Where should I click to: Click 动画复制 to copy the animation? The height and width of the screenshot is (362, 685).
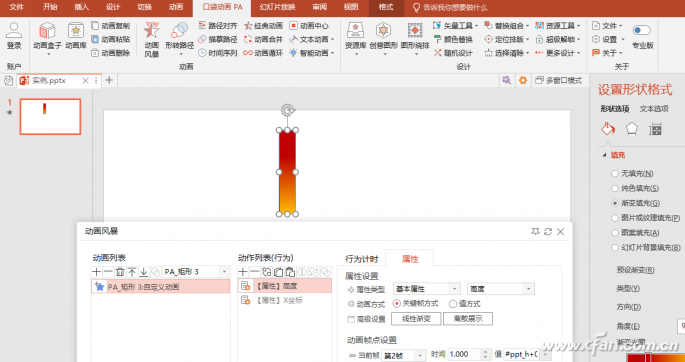coord(111,26)
